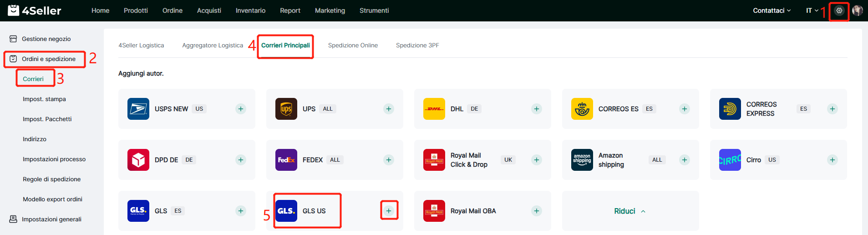Add the Cirro carrier with plus
The width and height of the screenshot is (868, 235).
coord(832,160)
